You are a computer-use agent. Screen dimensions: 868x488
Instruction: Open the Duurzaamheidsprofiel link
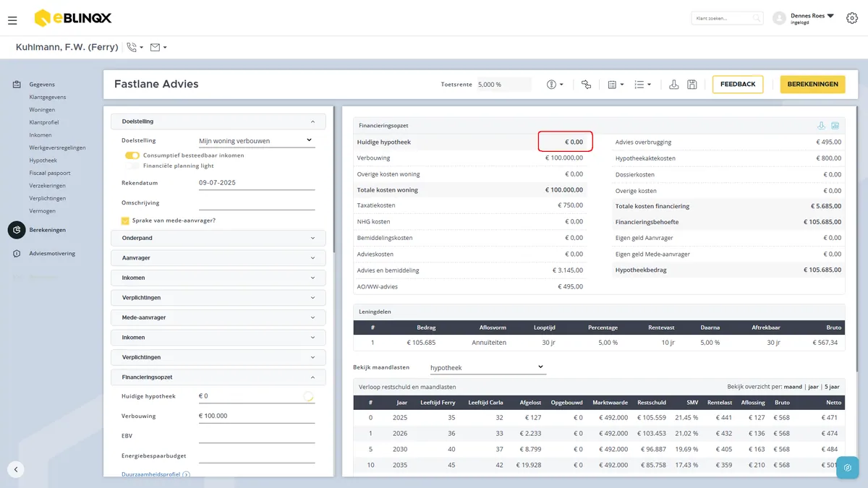[x=151, y=475]
